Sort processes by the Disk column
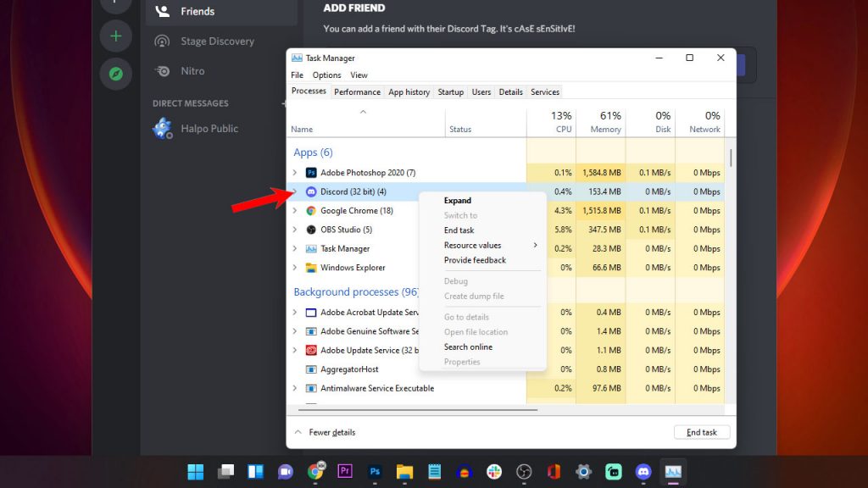The width and height of the screenshot is (868, 488). pyautogui.click(x=650, y=122)
